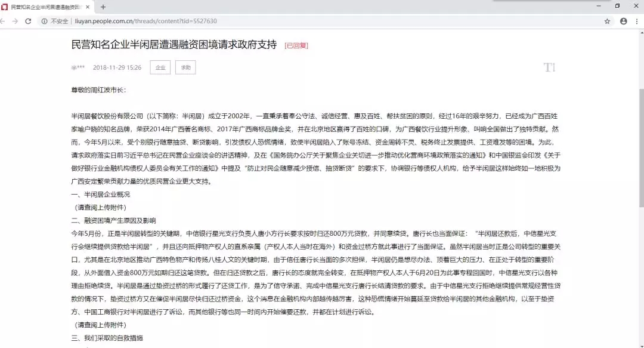Open the user profile avatar icon

click(624, 21)
